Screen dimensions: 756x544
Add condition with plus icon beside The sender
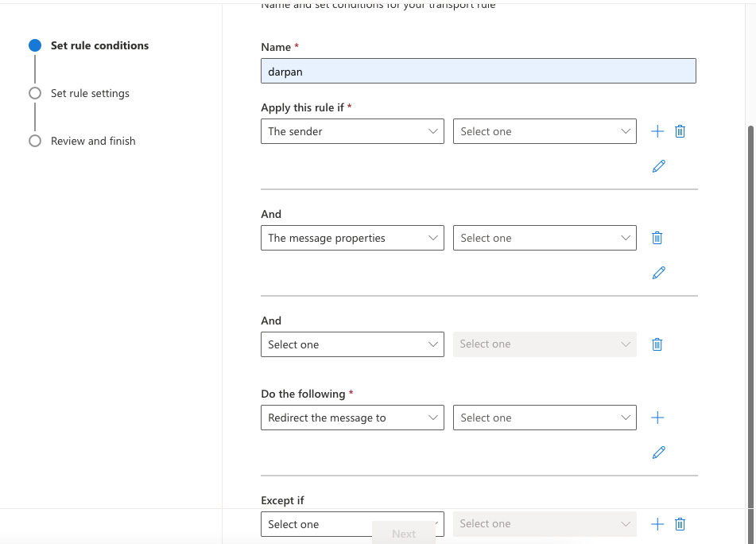657,131
